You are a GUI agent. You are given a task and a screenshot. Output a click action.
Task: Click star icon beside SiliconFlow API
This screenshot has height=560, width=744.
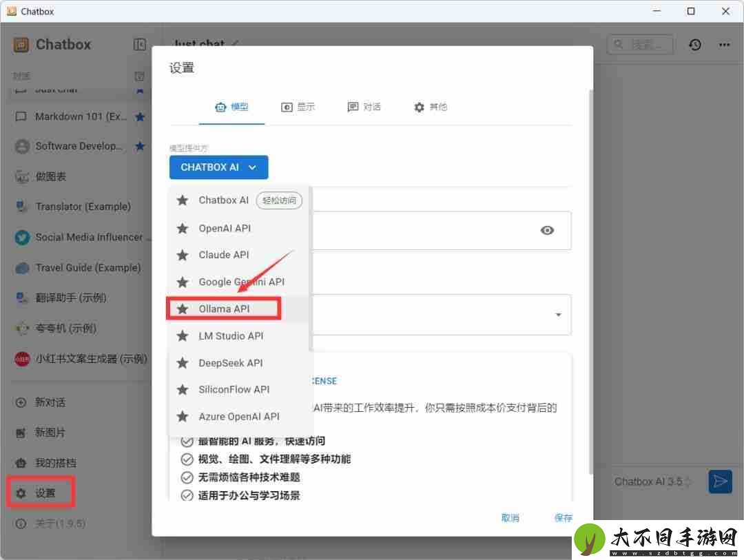pos(182,390)
